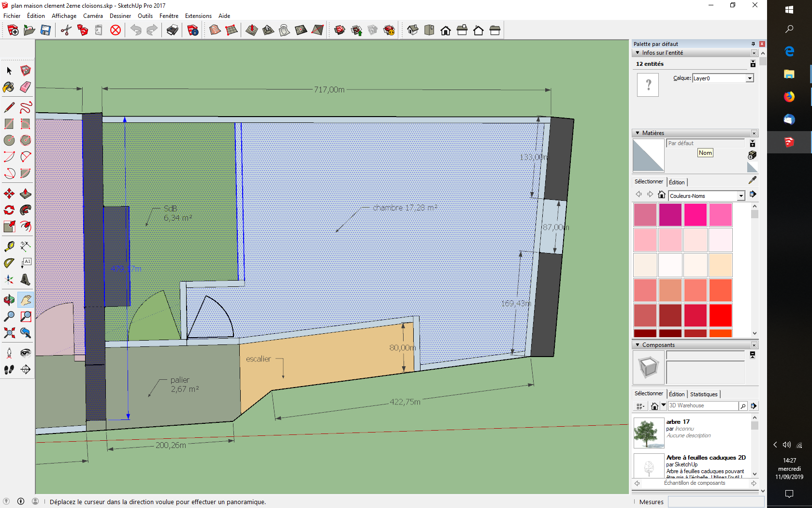Open the Calque Layer0 dropdown
The height and width of the screenshot is (508, 812).
tap(750, 78)
